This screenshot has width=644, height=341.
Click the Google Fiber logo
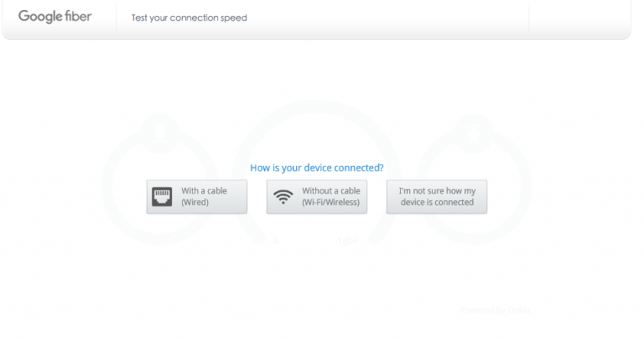55,17
